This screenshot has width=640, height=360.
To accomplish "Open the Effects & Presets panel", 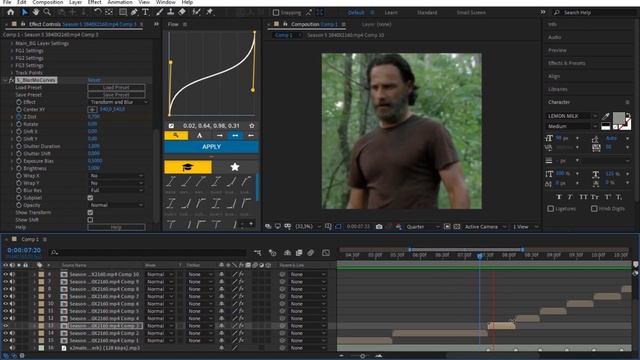I will click(567, 63).
